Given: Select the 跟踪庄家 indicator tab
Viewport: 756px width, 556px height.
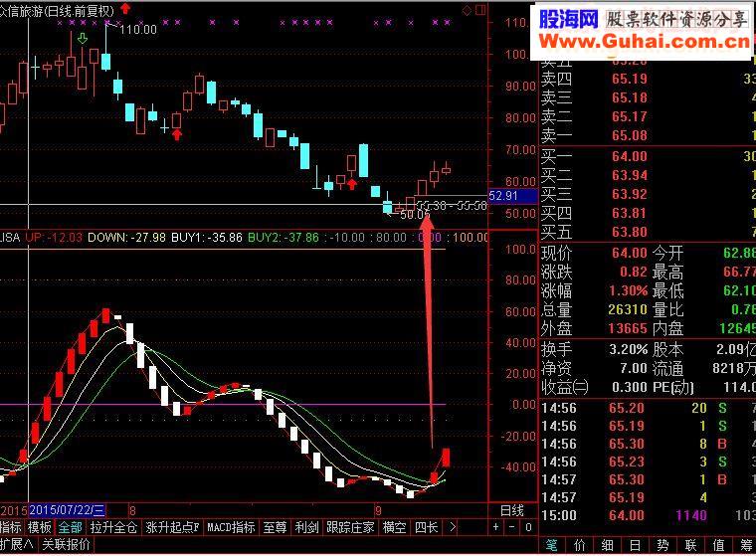Looking at the screenshot, I should (350, 527).
